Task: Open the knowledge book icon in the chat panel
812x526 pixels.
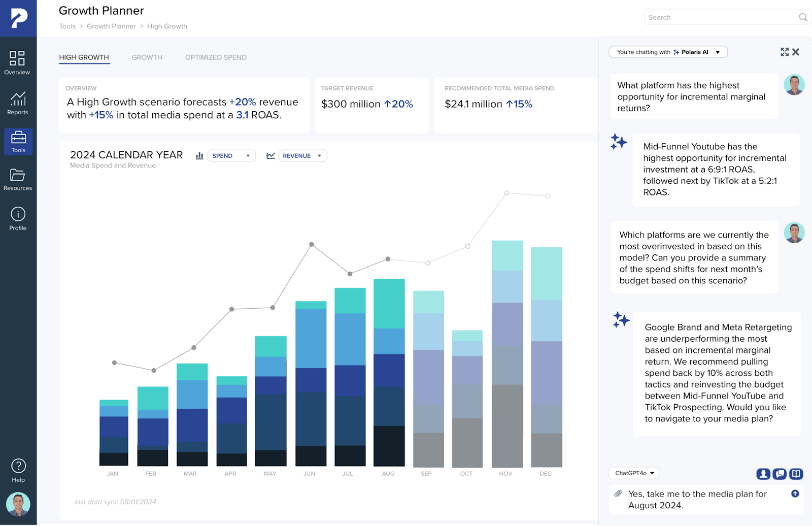Action: tap(796, 474)
